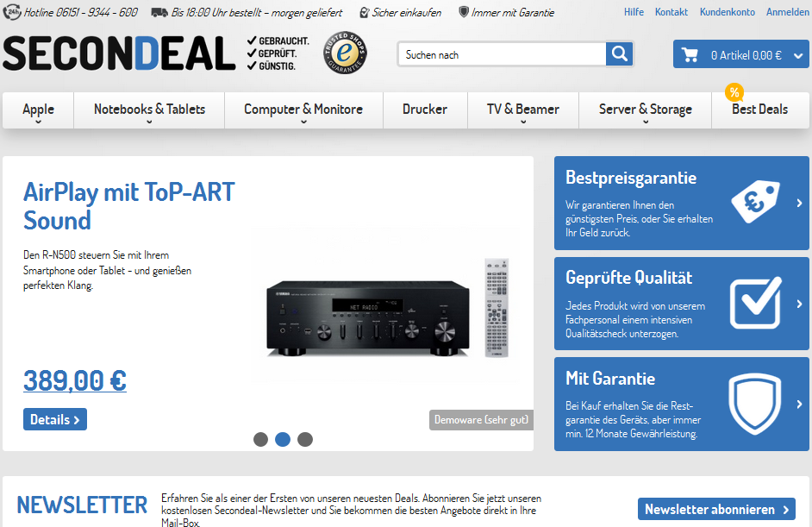Click the Suchen nach search field
The height and width of the screenshot is (527, 812).
click(502, 54)
